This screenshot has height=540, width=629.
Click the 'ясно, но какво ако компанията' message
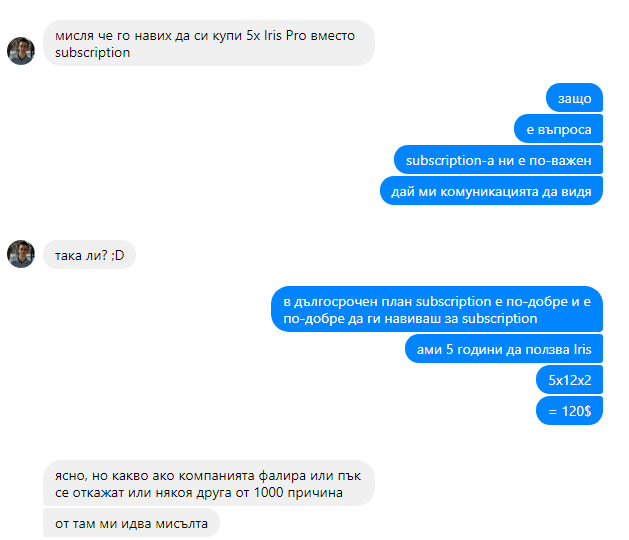(x=209, y=483)
